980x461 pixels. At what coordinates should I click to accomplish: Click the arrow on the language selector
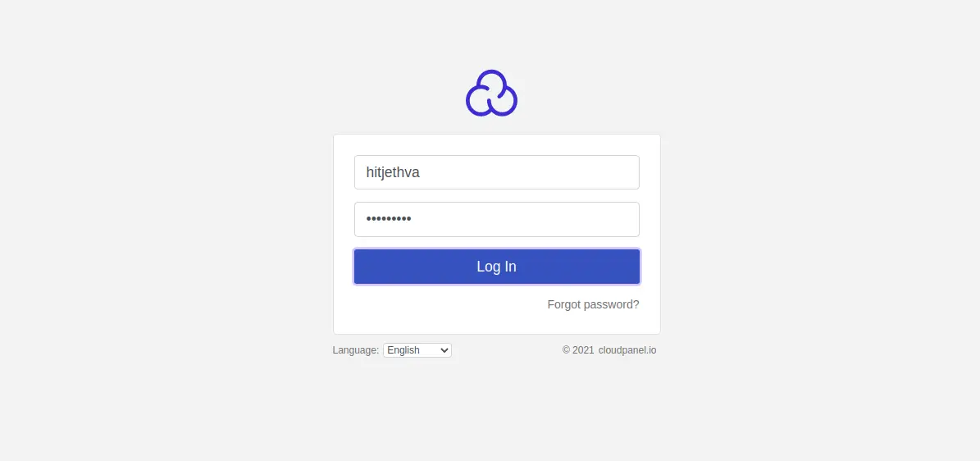pos(444,350)
